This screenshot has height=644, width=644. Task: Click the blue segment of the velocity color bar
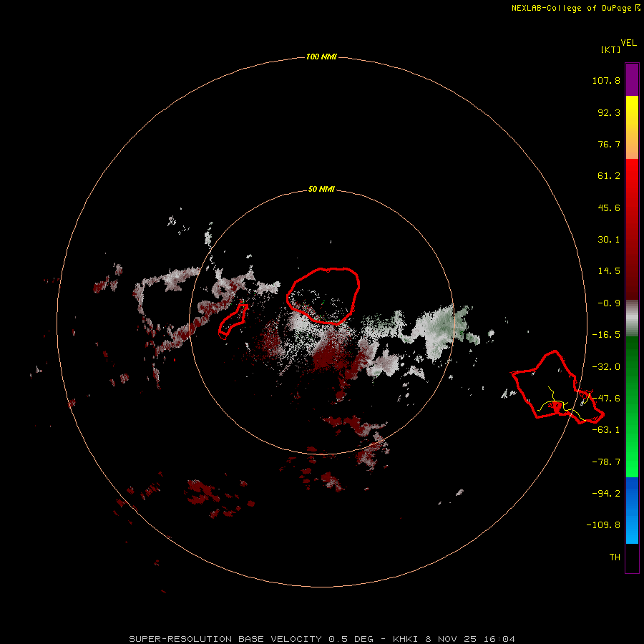point(632,510)
